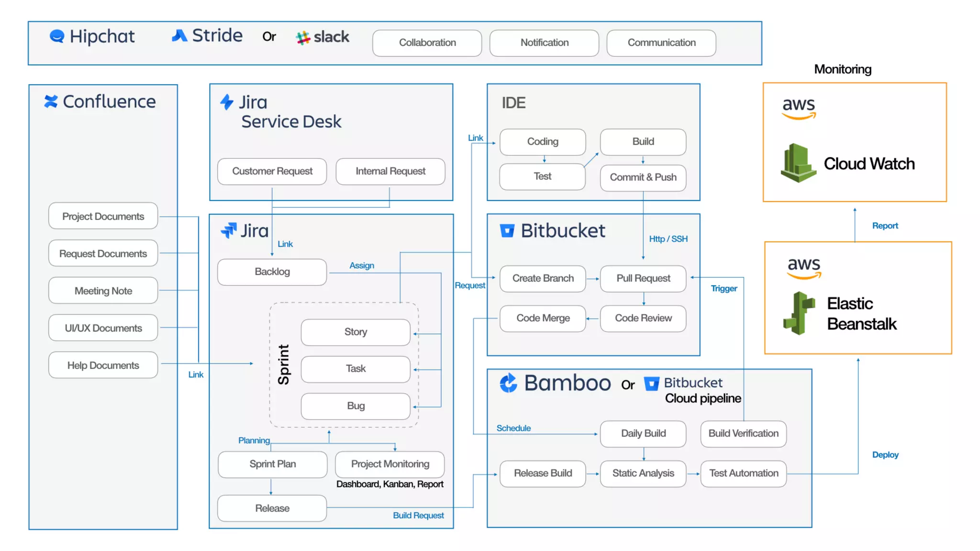Click the Hipchat logo icon
This screenshot has width=980, height=551.
(57, 36)
